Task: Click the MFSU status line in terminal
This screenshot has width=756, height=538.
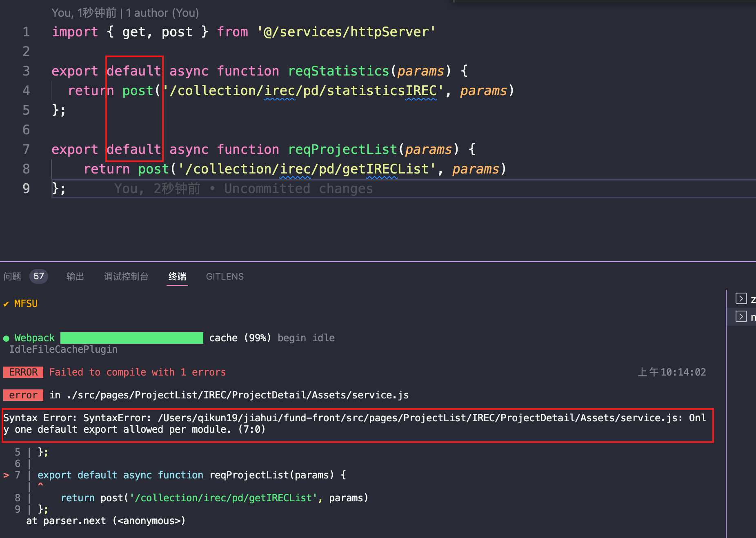Action: 20,304
